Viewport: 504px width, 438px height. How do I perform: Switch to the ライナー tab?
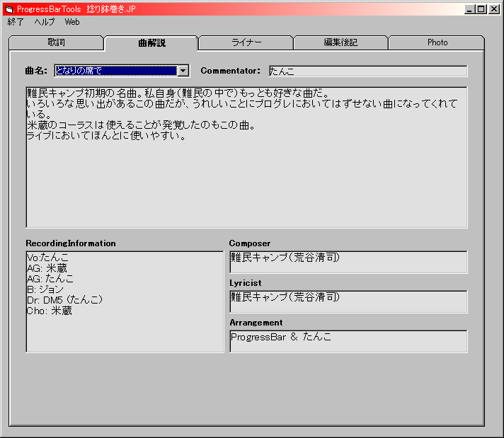[x=246, y=42]
